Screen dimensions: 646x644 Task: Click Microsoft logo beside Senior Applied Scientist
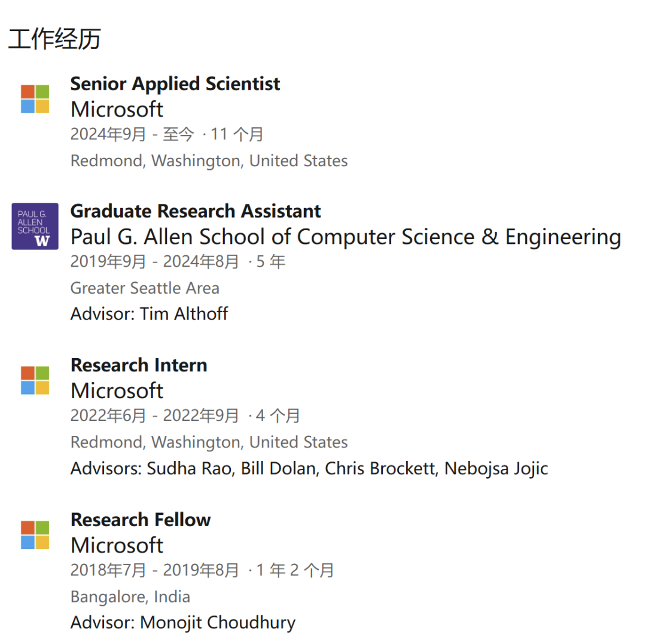(35, 99)
